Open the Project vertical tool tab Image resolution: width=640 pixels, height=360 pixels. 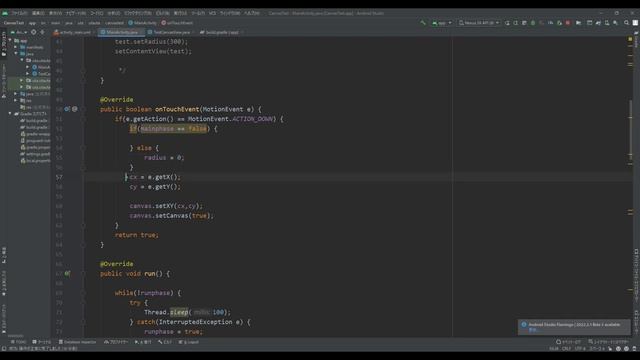(4, 44)
